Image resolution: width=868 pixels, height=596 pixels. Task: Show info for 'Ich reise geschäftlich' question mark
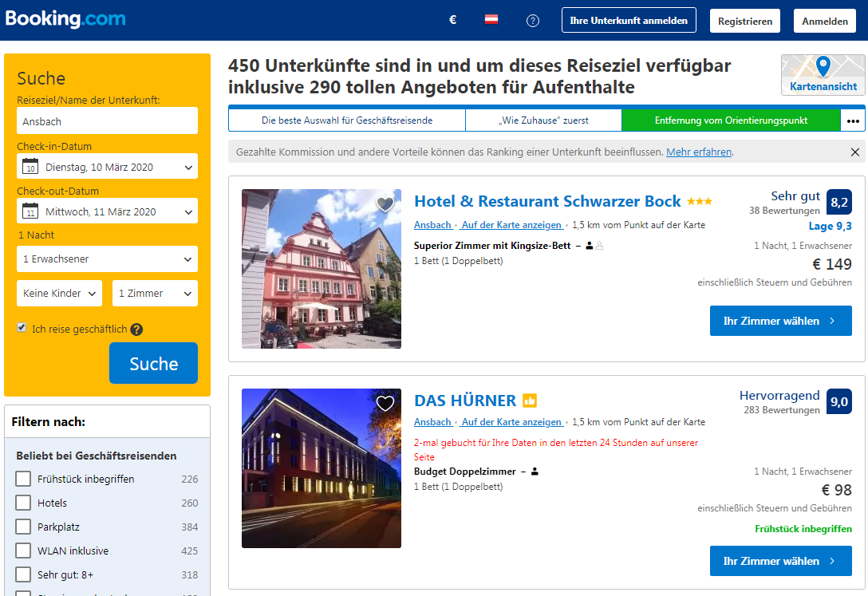click(136, 330)
